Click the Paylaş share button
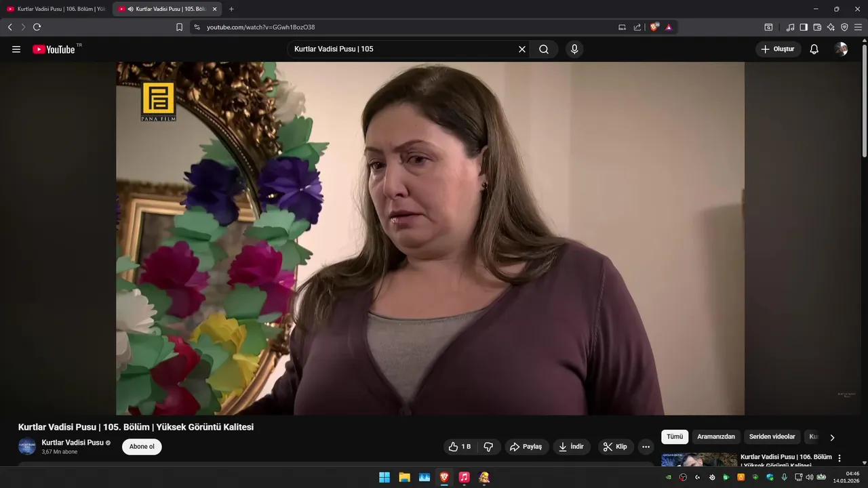The width and height of the screenshot is (868, 488). [x=526, y=447]
